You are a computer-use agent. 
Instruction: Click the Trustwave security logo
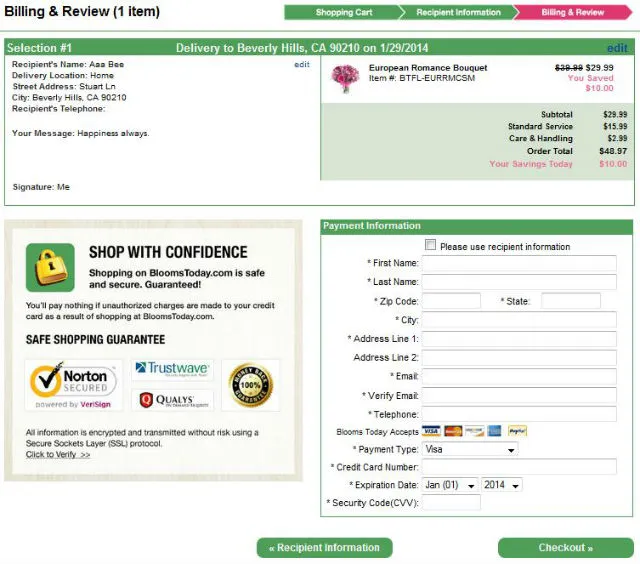(x=172, y=369)
